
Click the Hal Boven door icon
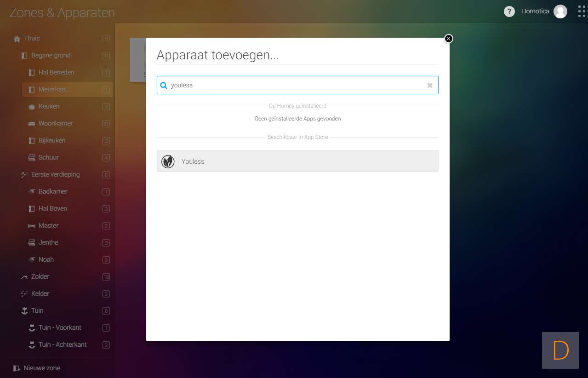[x=32, y=209]
